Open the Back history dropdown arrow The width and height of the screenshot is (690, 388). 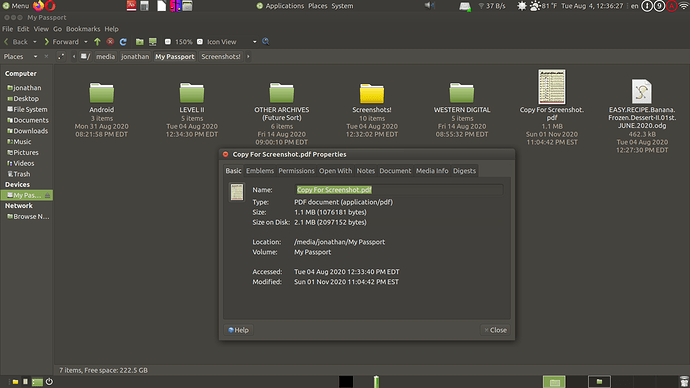coord(34,42)
